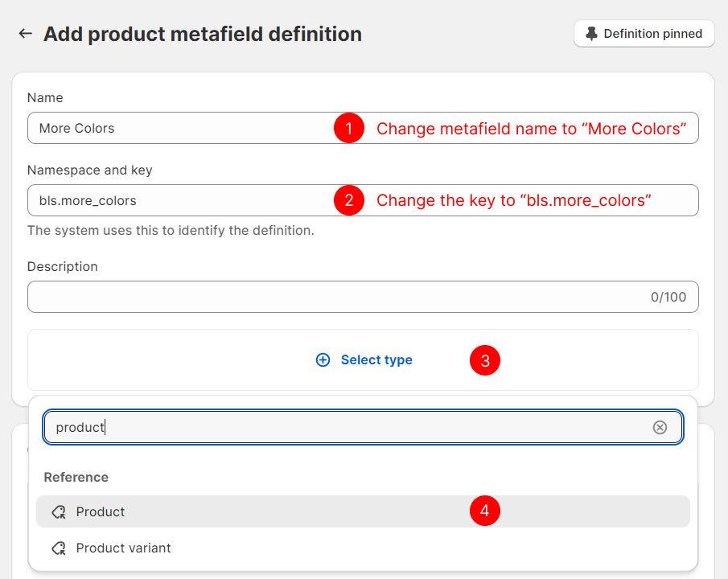Click the Reference group heading
Viewport: 728px width, 579px height.
pos(76,477)
